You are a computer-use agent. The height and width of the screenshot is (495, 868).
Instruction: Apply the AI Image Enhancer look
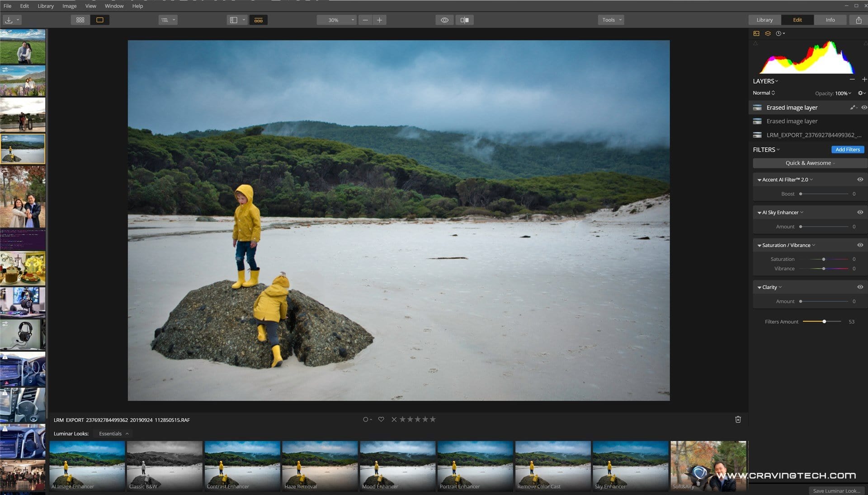(87, 466)
